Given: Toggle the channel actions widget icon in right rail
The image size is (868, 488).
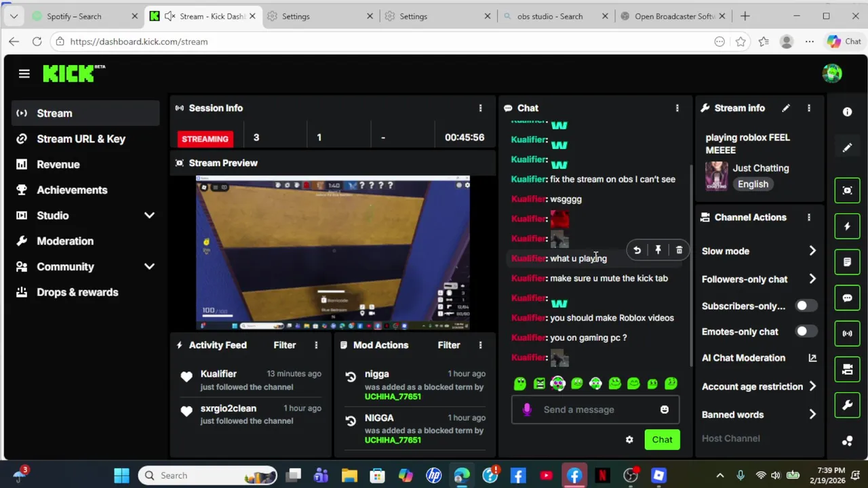Looking at the screenshot, I should pos(847,369).
